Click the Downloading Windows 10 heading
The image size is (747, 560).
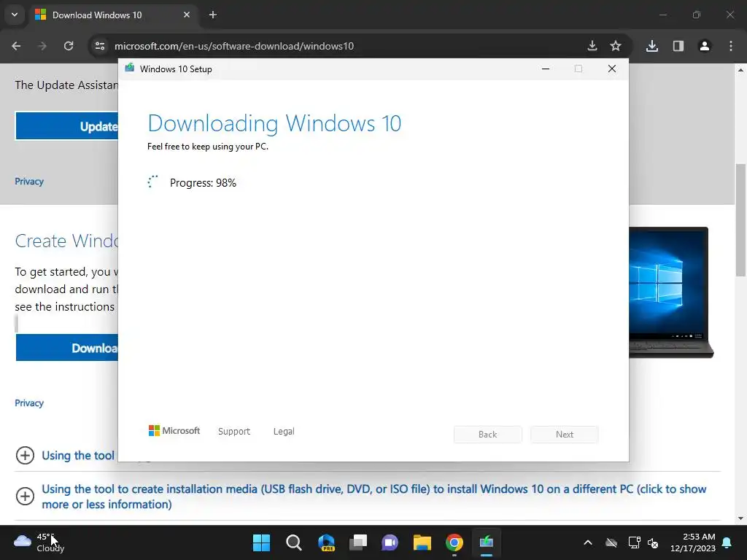pos(274,123)
